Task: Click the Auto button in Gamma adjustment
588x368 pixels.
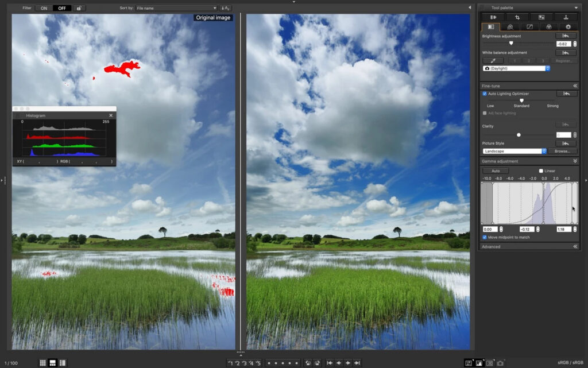Action: tap(496, 171)
